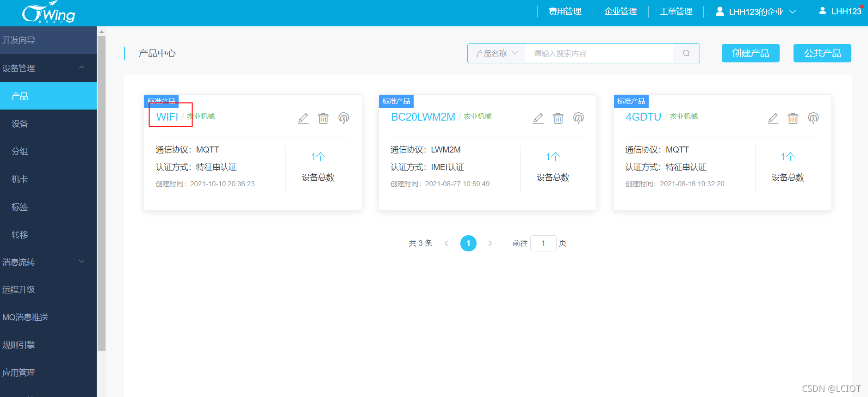This screenshot has height=397, width=868.
Task: Click the sidebar vertical scrollbar
Action: pyautogui.click(x=101, y=194)
